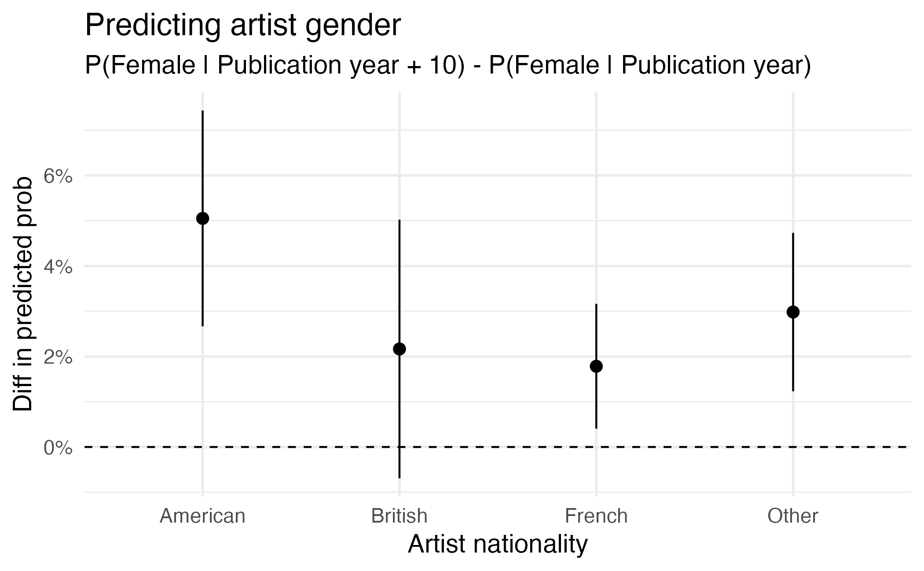The height and width of the screenshot is (571, 924).
Task: Click the 6% y-axis tick label
Action: pos(58,177)
